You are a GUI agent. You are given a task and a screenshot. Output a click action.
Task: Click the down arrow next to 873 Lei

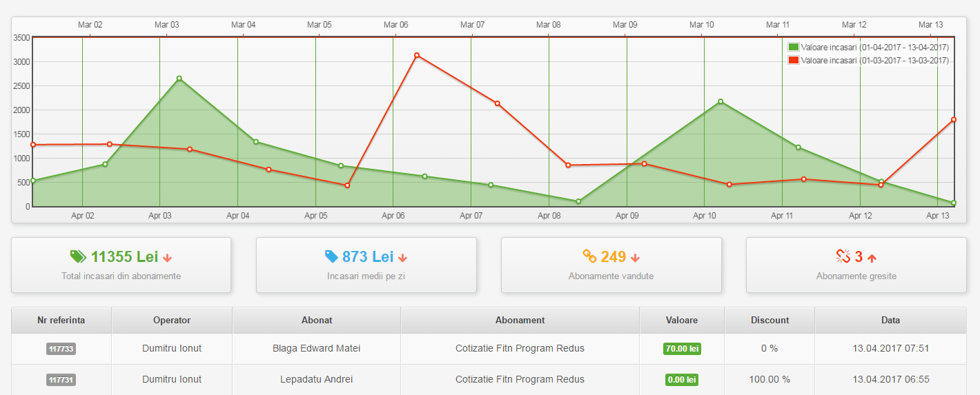point(403,258)
